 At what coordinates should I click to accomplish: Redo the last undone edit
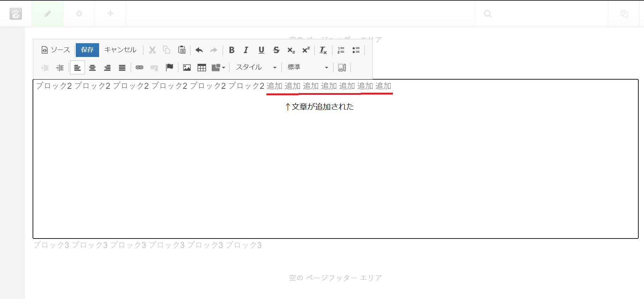pyautogui.click(x=213, y=50)
